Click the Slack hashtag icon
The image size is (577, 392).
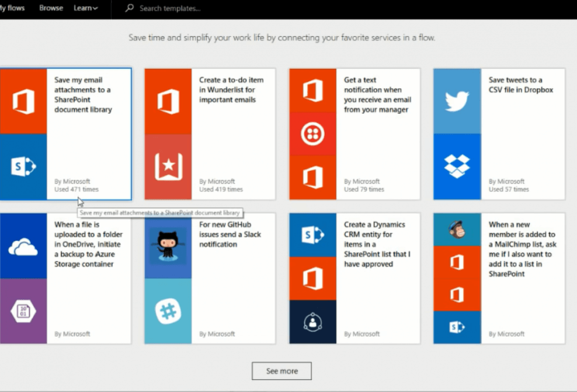168,309
